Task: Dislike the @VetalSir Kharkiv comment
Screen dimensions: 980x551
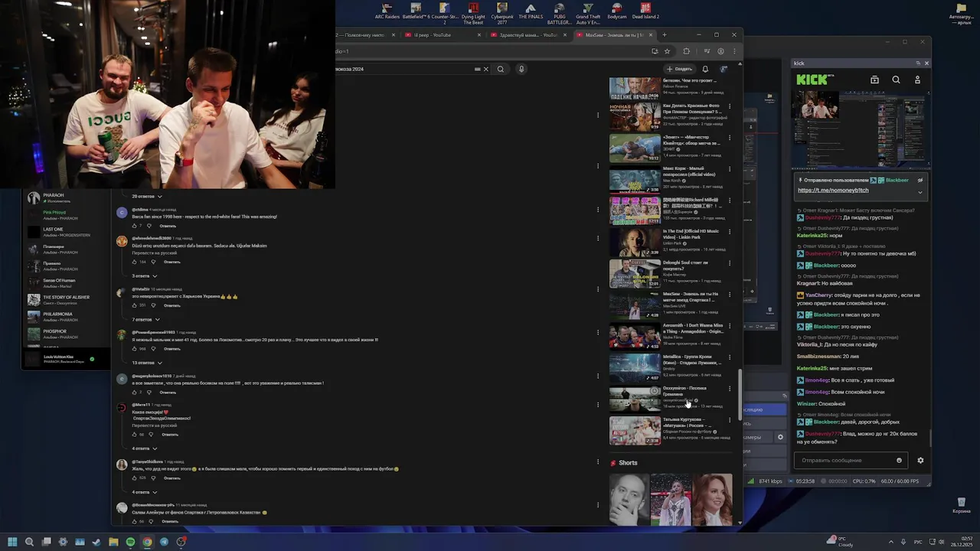Action: point(153,305)
